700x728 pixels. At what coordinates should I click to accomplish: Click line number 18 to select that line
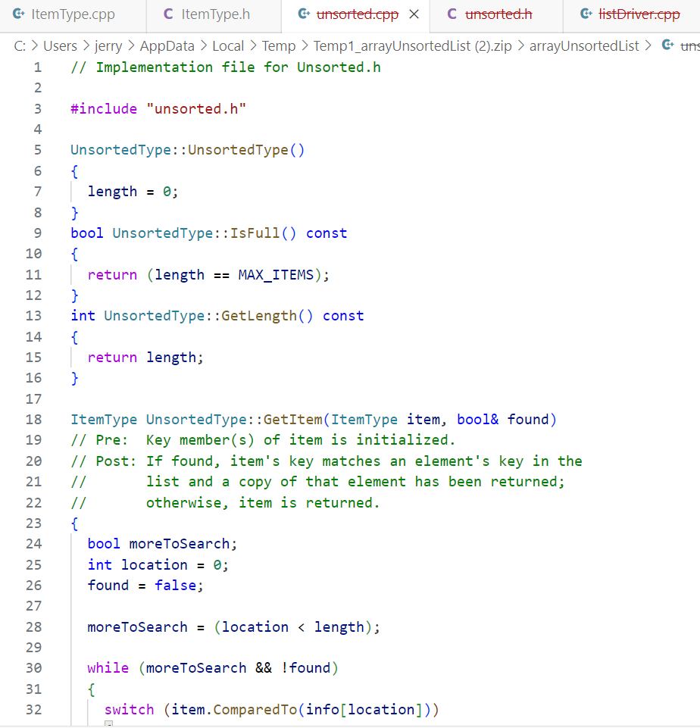coord(33,419)
